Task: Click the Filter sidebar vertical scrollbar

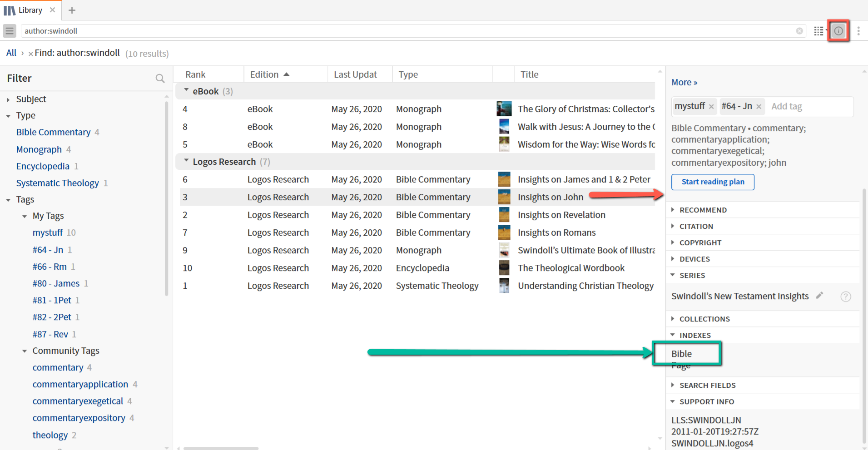Action: pyautogui.click(x=167, y=198)
